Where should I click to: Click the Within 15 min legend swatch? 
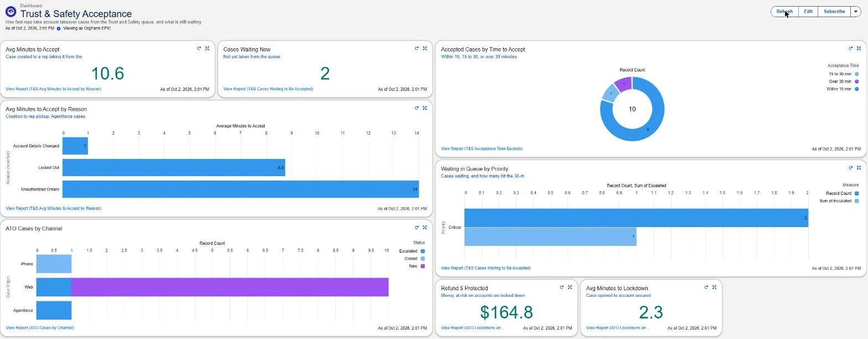pos(857,89)
